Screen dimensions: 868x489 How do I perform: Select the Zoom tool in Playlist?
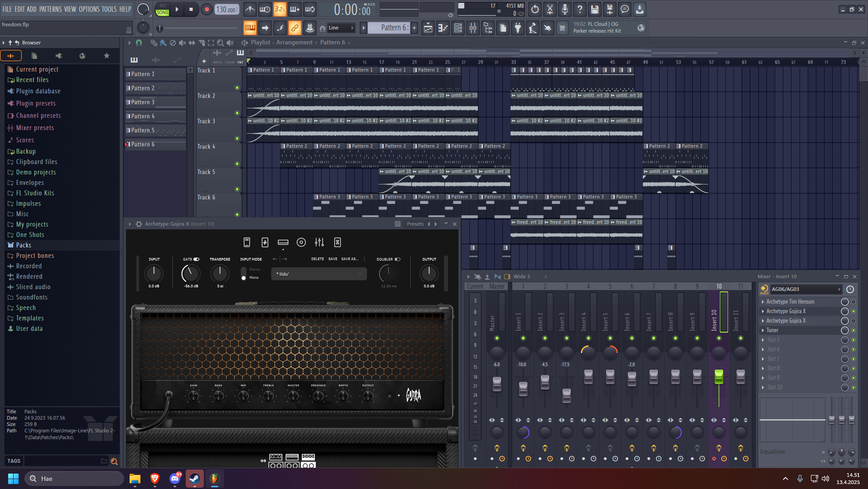pyautogui.click(x=221, y=43)
